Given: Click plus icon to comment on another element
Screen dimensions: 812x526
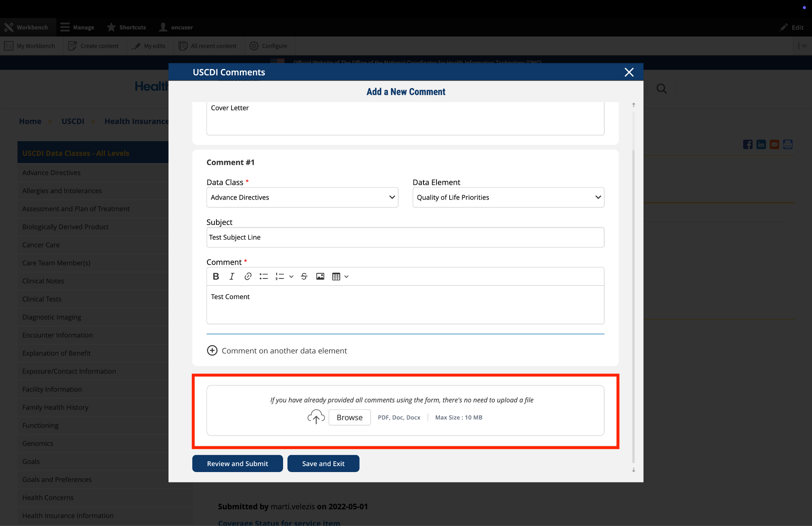Looking at the screenshot, I should [x=212, y=351].
